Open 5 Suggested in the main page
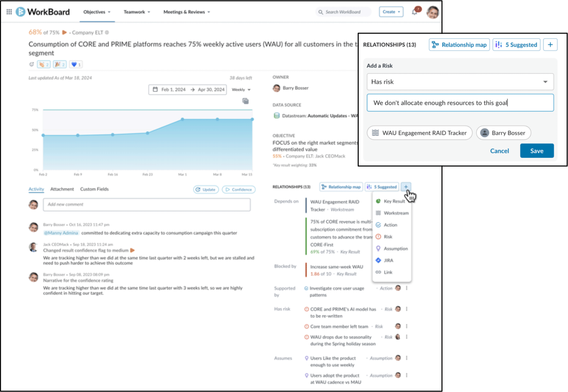This screenshot has width=568, height=392. coord(382,187)
